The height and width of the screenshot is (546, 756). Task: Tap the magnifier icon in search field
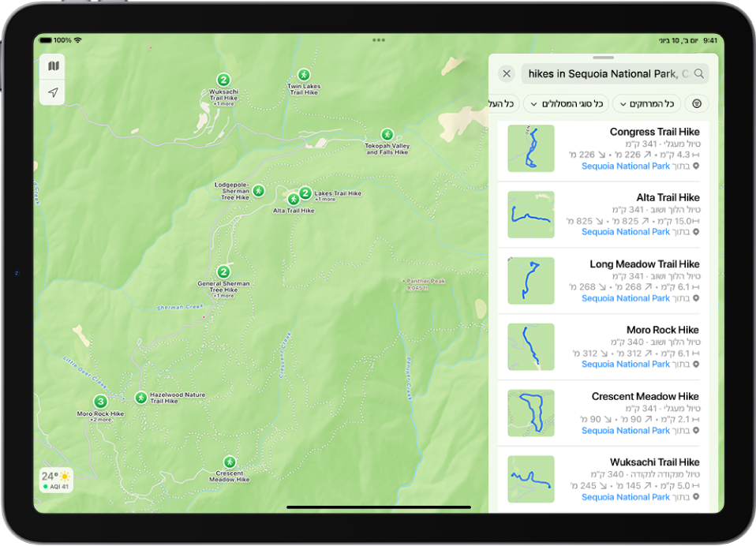pos(698,73)
